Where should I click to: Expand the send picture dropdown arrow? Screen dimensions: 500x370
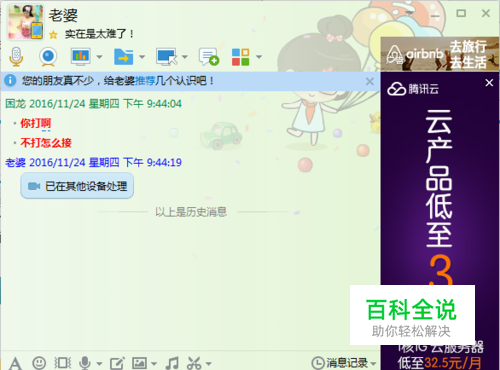tap(154, 363)
